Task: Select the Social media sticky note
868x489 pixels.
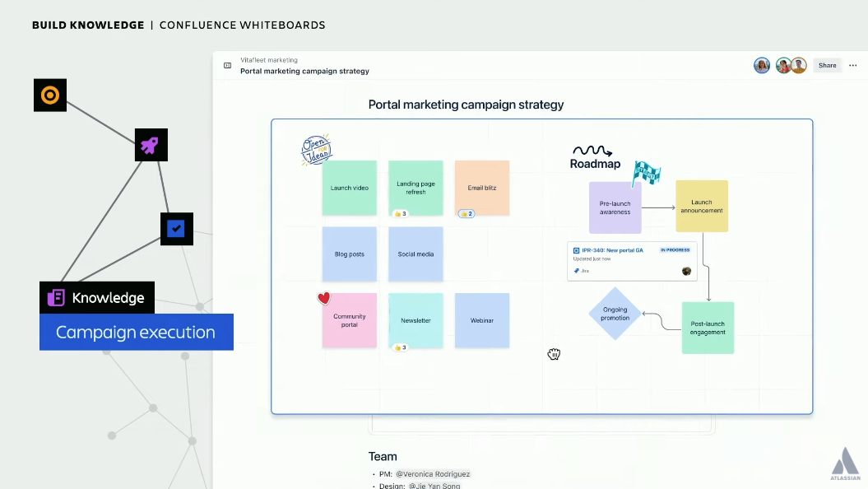Action: [x=415, y=254]
